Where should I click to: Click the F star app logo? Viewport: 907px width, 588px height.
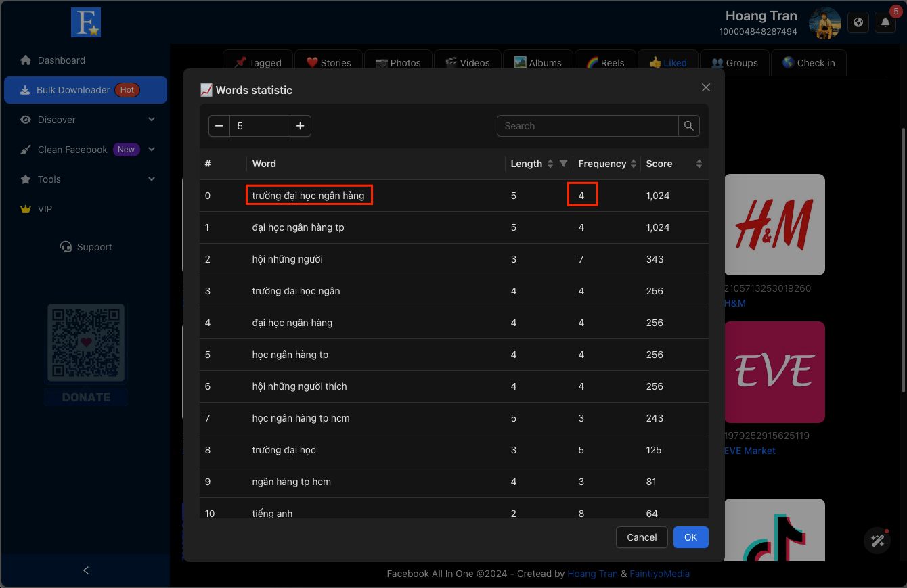[86, 22]
